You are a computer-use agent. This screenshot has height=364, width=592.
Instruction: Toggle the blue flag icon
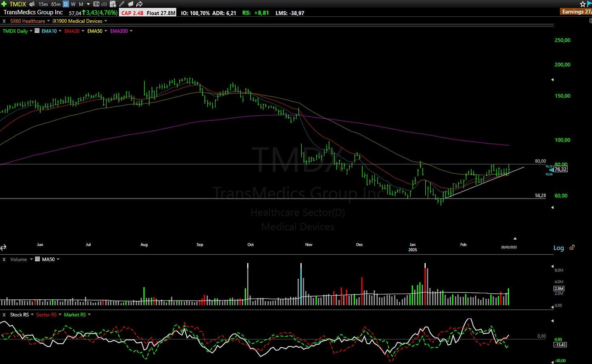[x=589, y=3]
